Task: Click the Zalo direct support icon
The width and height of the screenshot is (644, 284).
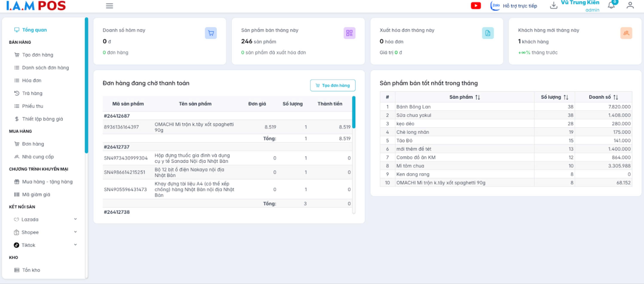Action: (x=495, y=6)
